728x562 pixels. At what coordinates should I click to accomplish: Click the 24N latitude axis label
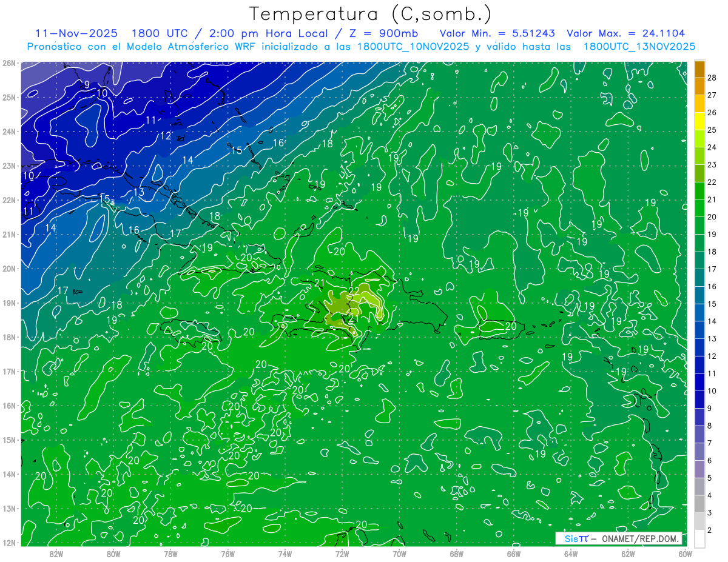[9, 132]
